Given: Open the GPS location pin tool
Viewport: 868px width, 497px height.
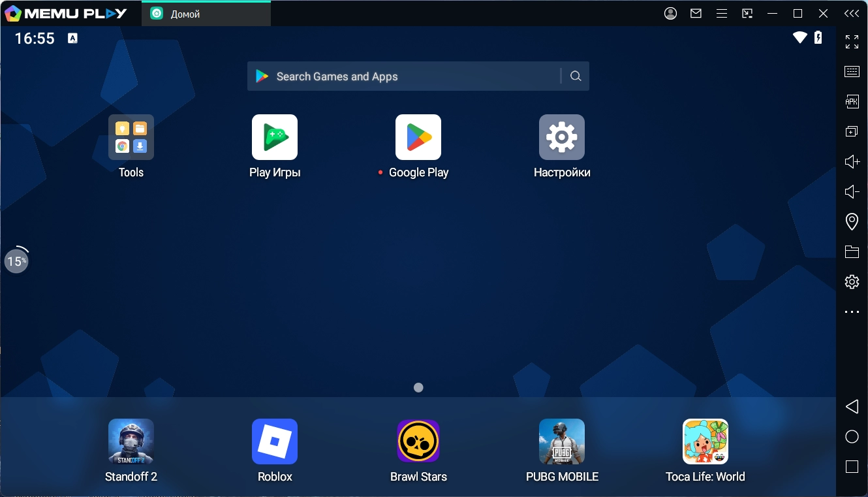Looking at the screenshot, I should pyautogui.click(x=852, y=221).
